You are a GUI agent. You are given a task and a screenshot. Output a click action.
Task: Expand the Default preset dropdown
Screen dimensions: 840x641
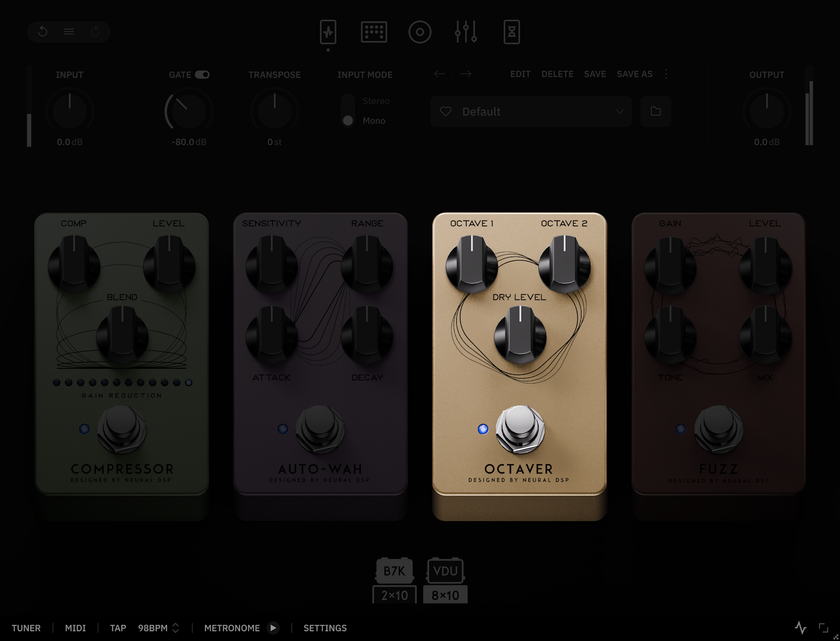[619, 111]
